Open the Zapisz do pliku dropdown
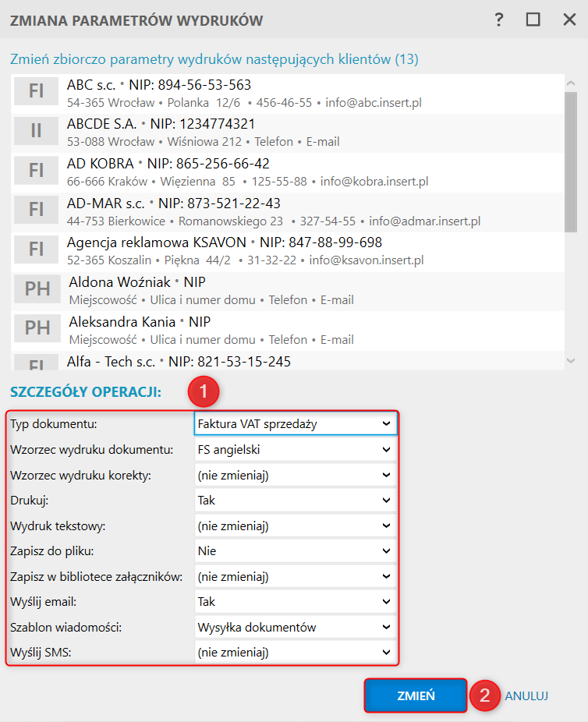Image resolution: width=588 pixels, height=722 pixels. coord(296,550)
